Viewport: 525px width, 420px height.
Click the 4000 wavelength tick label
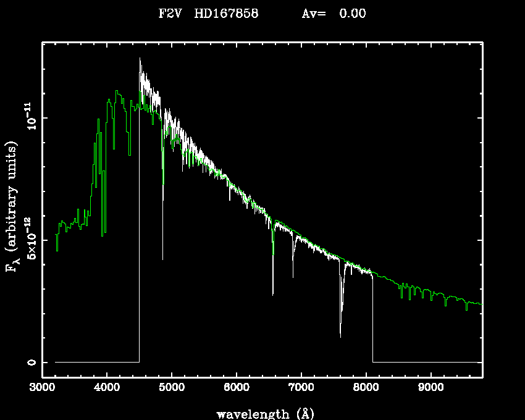click(x=107, y=388)
